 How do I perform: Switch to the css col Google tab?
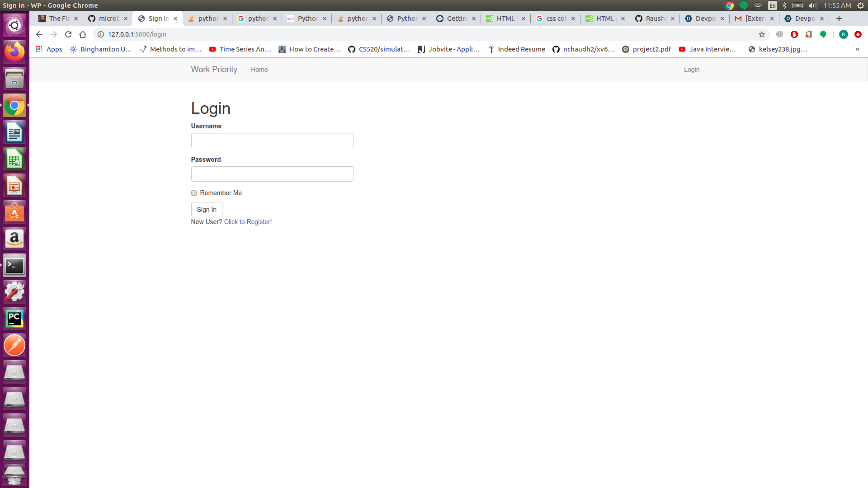555,19
